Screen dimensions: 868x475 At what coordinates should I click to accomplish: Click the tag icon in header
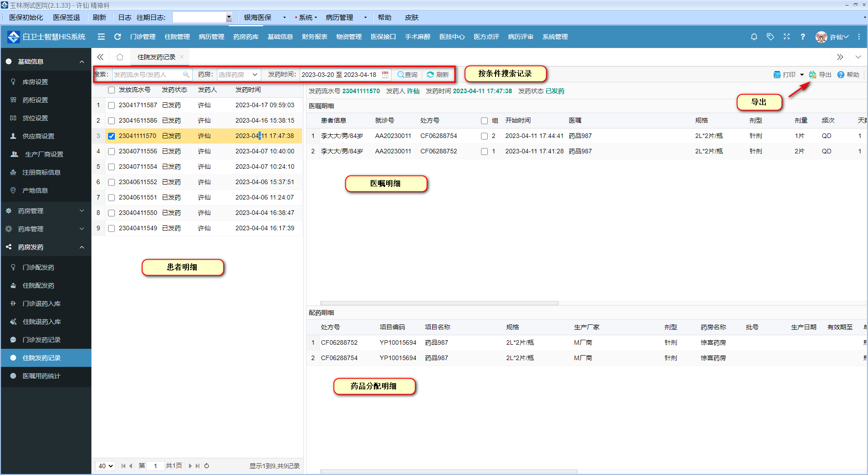click(x=770, y=37)
